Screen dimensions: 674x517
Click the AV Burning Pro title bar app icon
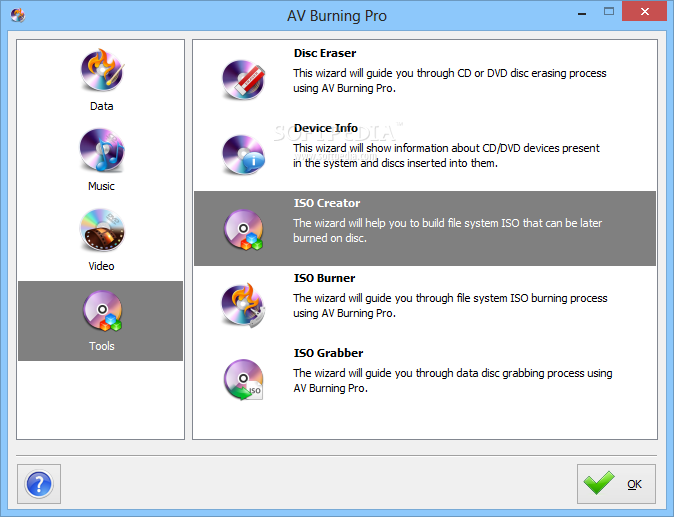tap(18, 15)
